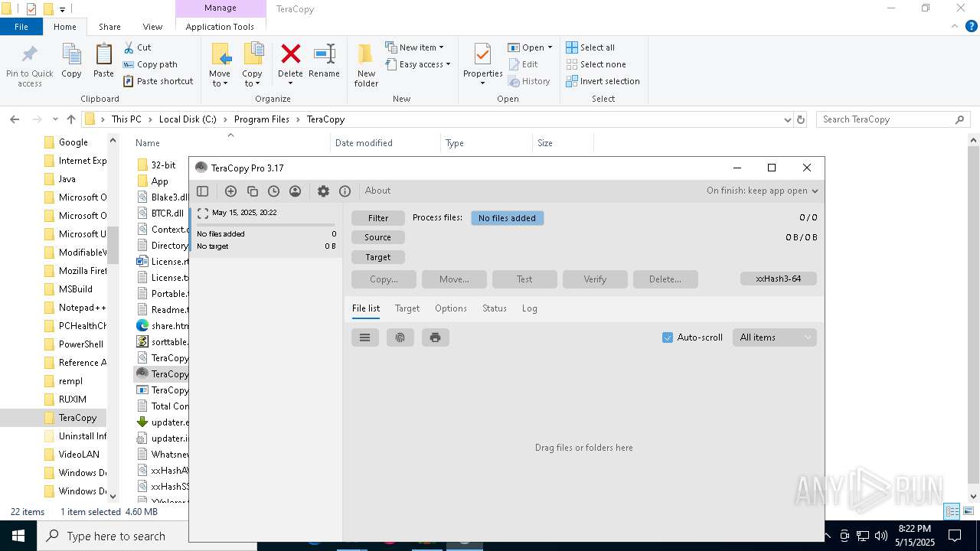
Task: Click the Pin to Quick access icon
Action: click(30, 55)
